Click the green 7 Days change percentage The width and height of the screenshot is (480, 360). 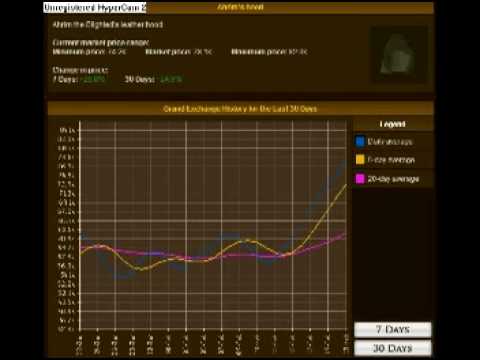93,79
